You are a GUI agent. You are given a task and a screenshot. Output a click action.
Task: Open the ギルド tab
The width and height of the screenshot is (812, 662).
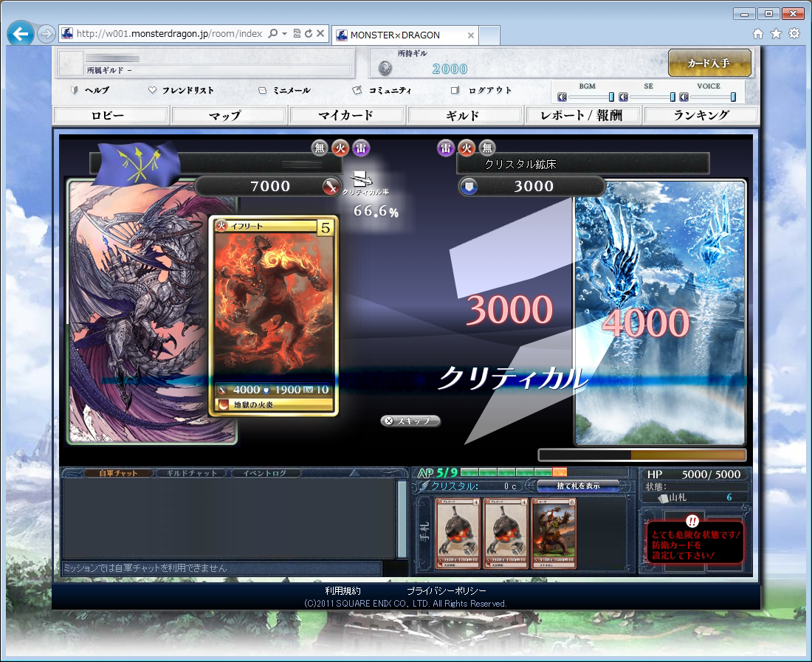click(465, 115)
